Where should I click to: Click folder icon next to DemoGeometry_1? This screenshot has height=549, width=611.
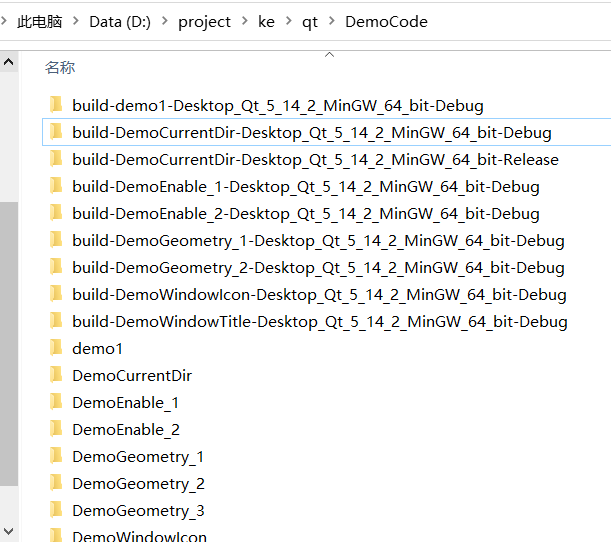[56, 456]
